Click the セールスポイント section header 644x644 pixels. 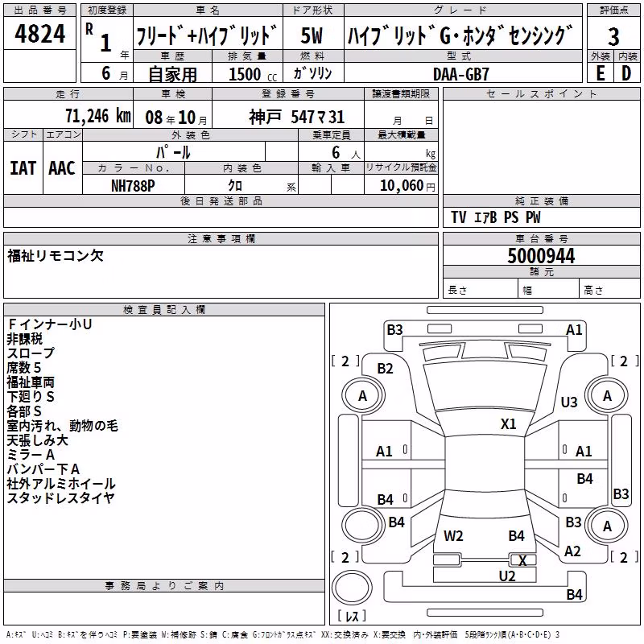[x=542, y=93]
